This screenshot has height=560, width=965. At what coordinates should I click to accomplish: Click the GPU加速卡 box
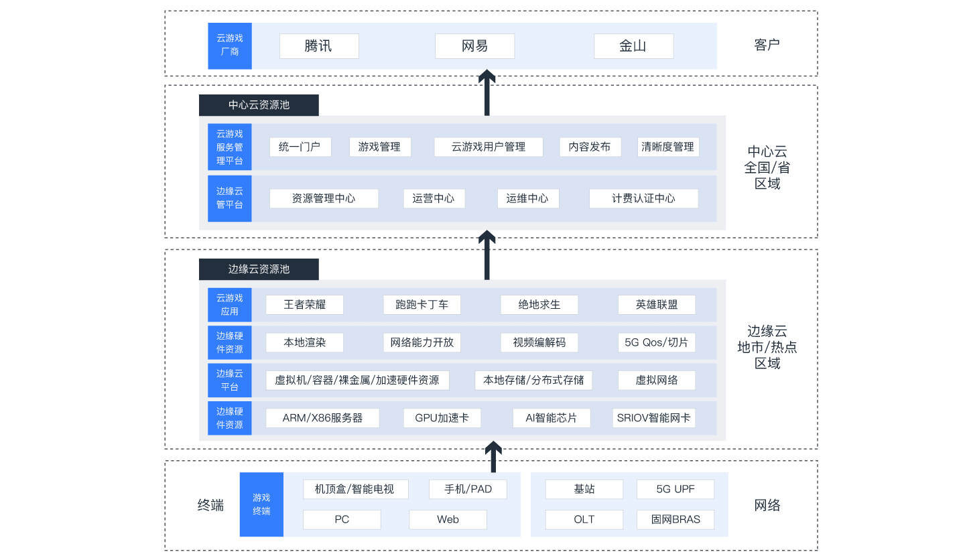[x=442, y=418]
